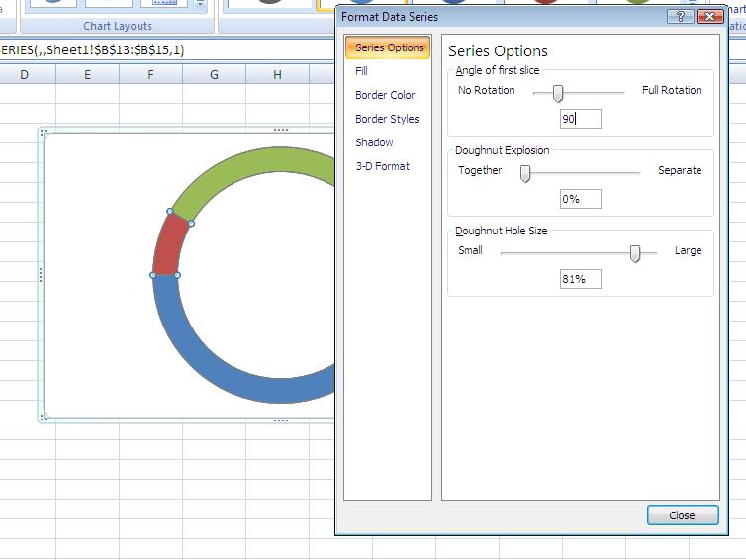
Task: Click the Doughnut Hole Size slider thumb
Action: [634, 253]
